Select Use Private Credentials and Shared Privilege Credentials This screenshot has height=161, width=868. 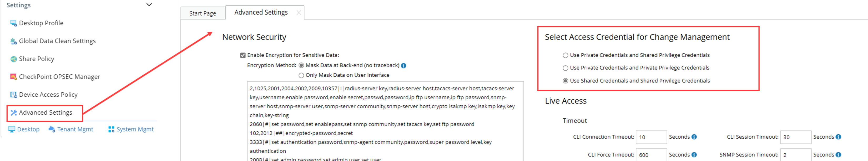point(566,55)
